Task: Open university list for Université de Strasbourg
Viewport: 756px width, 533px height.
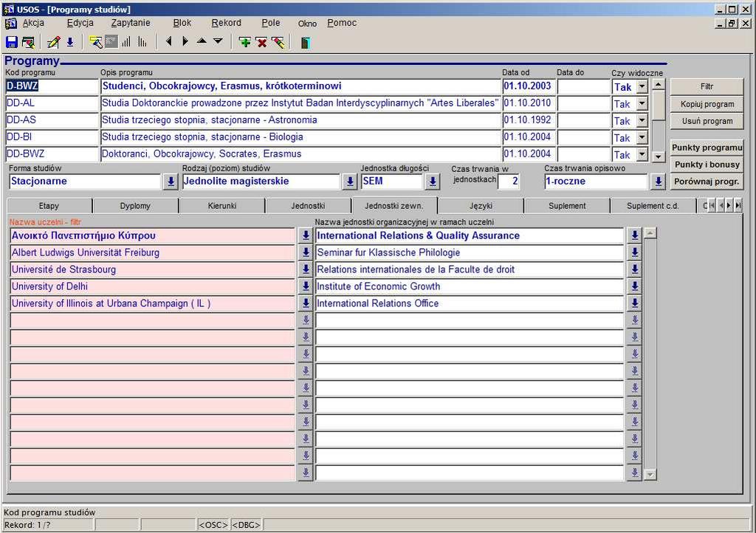Action: tap(306, 269)
